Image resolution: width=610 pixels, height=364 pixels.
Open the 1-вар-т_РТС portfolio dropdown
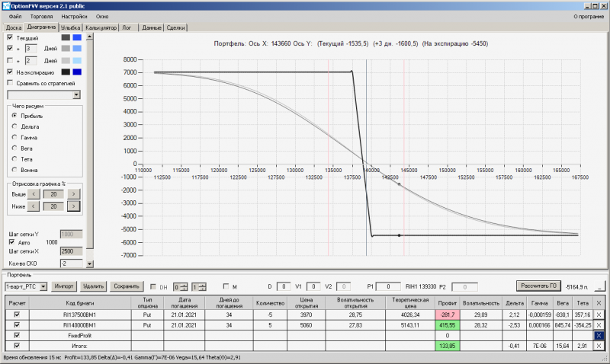[43, 286]
